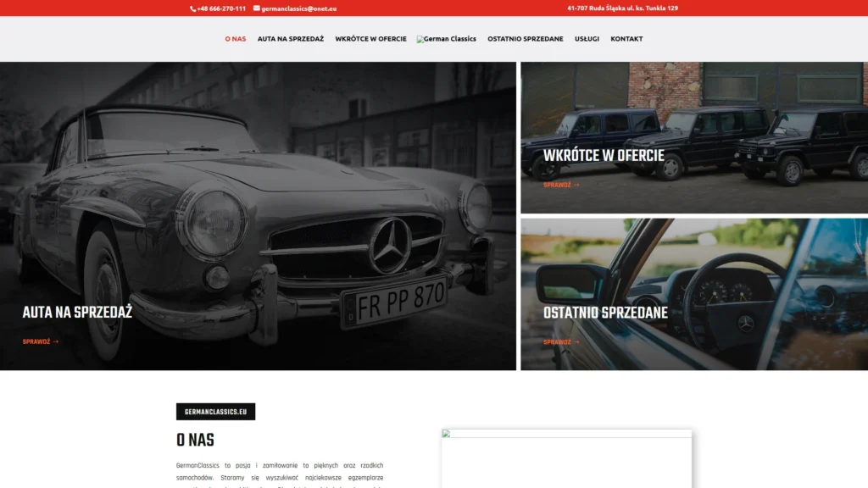Screen dimensions: 868x488
Task: Click the O NAS section heading
Action: click(x=196, y=440)
